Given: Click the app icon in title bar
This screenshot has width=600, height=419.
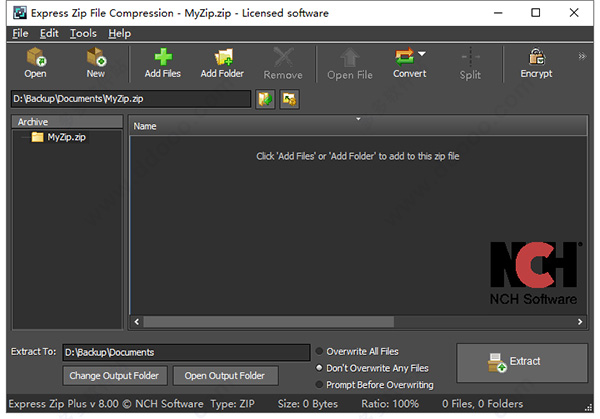Looking at the screenshot, I should (x=20, y=13).
